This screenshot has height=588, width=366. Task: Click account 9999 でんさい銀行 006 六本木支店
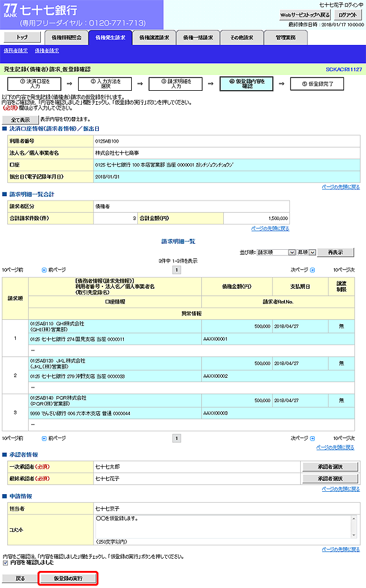pyautogui.click(x=81, y=414)
